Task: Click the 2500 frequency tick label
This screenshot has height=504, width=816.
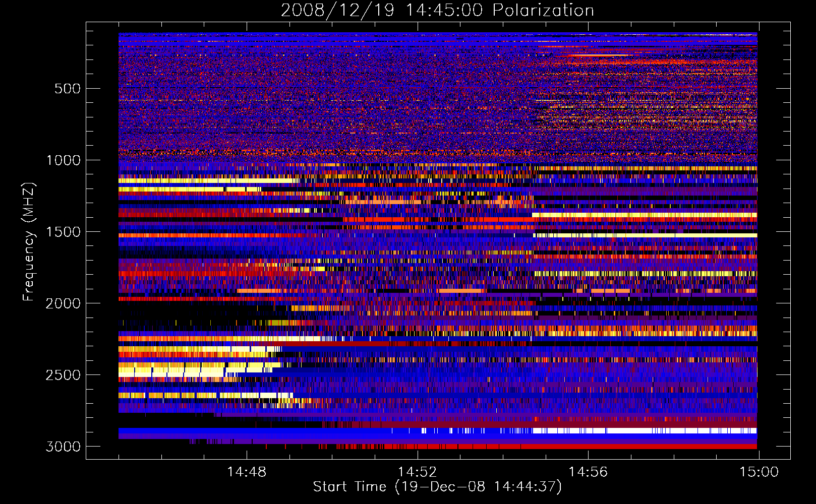Action: click(x=63, y=375)
